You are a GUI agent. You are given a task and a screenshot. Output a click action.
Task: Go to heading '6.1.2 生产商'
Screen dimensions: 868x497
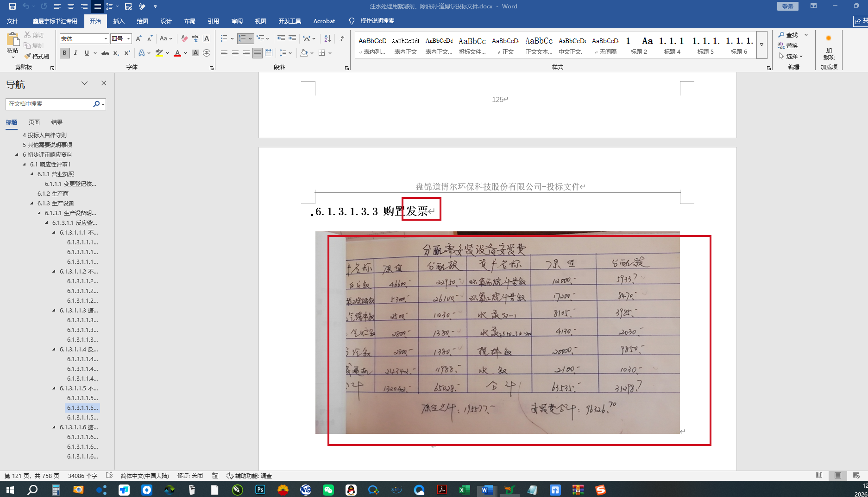coord(53,193)
